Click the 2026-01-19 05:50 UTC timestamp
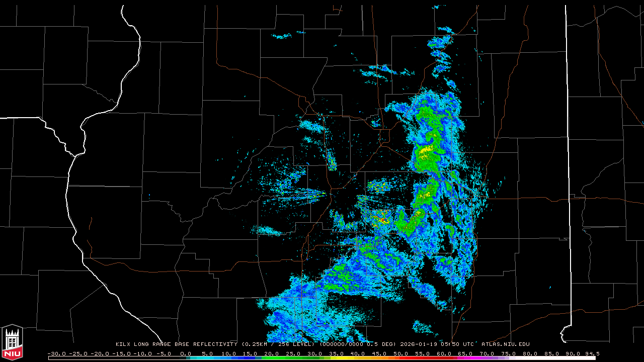 point(437,344)
